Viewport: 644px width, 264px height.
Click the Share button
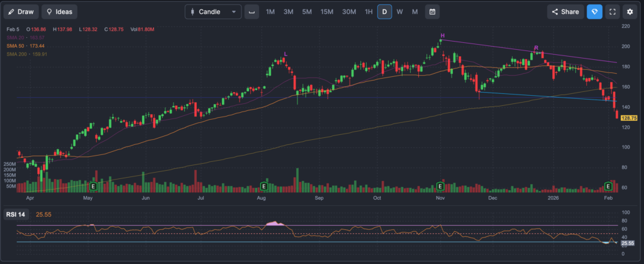tap(565, 11)
